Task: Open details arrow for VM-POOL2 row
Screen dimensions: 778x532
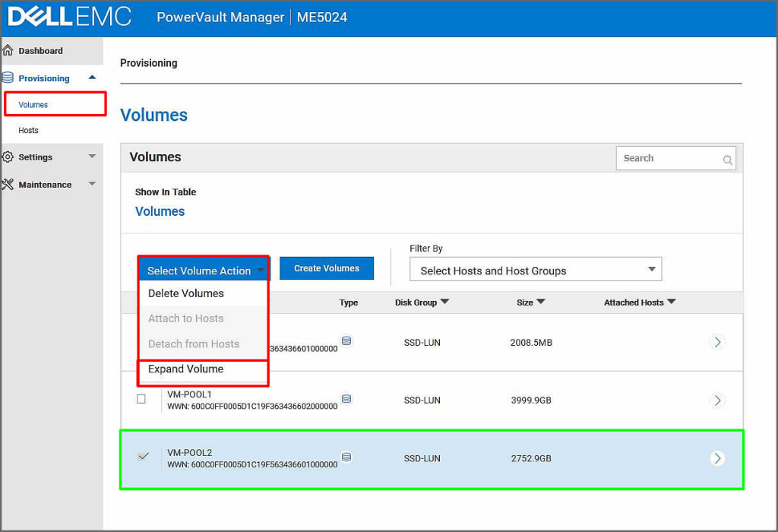Action: [x=716, y=458]
